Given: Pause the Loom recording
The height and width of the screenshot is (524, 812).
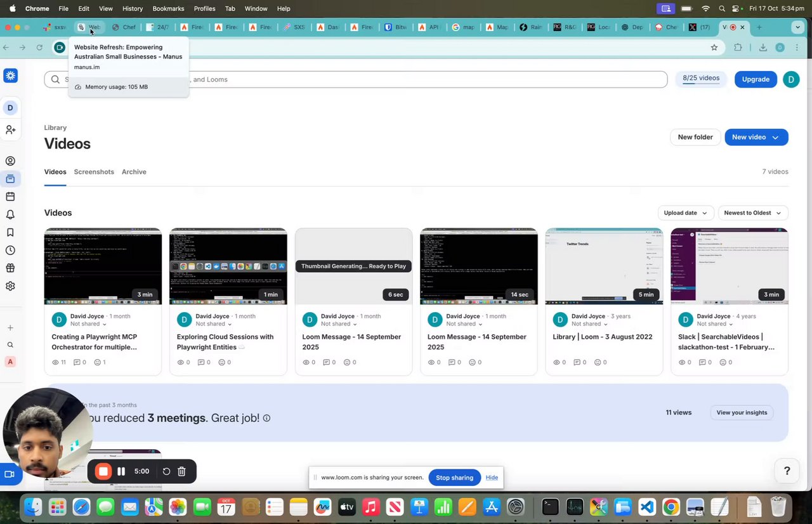Looking at the screenshot, I should [121, 471].
